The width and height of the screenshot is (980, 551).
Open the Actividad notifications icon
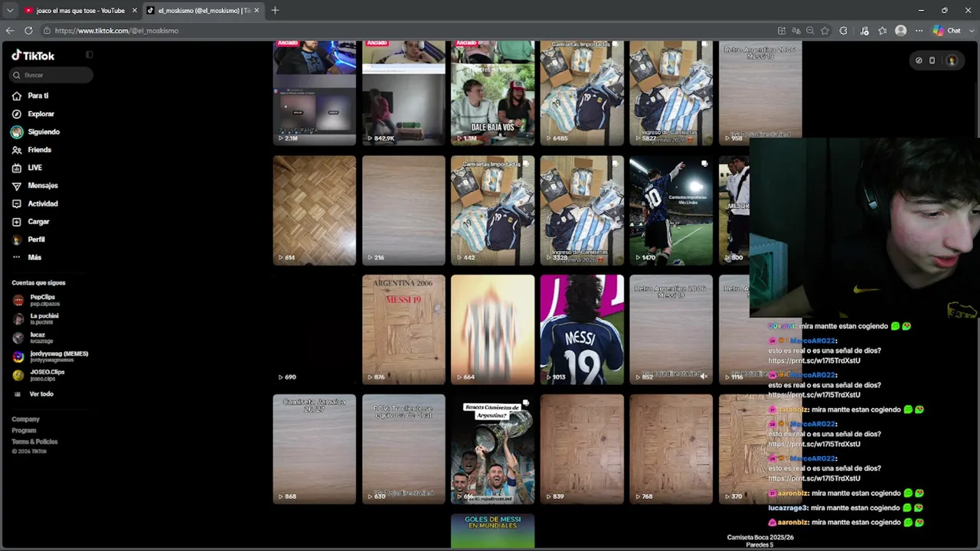17,204
